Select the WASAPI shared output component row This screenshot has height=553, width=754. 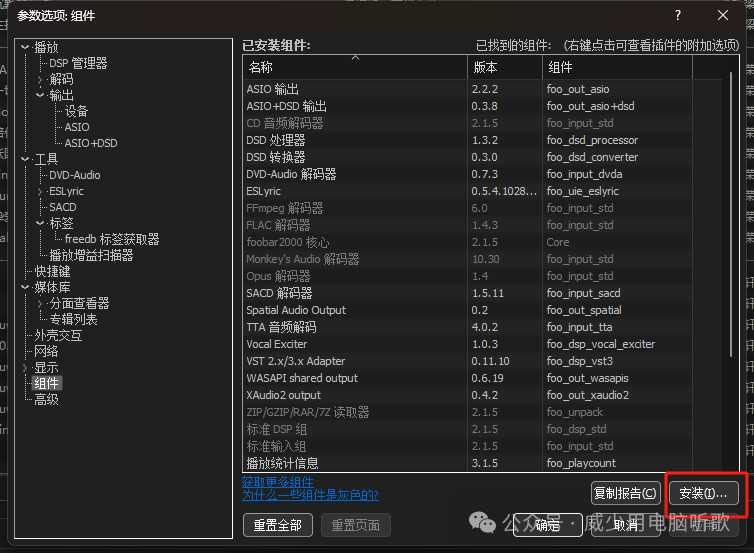click(301, 378)
